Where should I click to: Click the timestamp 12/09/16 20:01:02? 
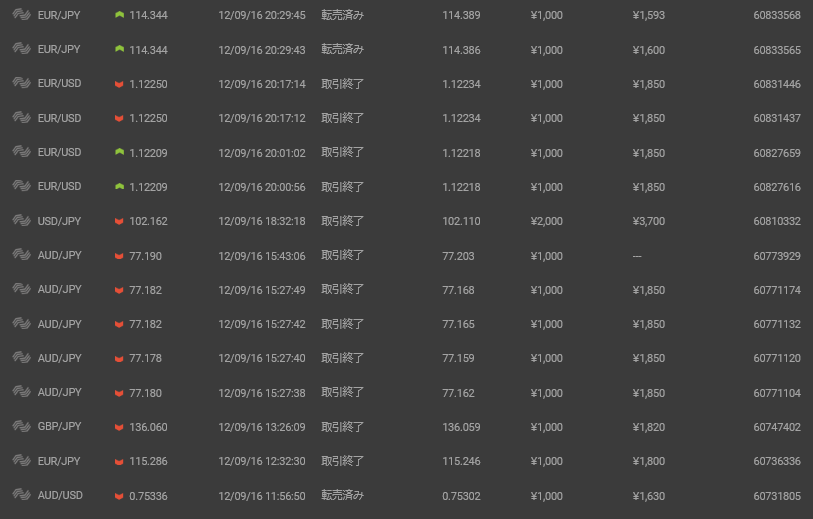click(x=262, y=153)
